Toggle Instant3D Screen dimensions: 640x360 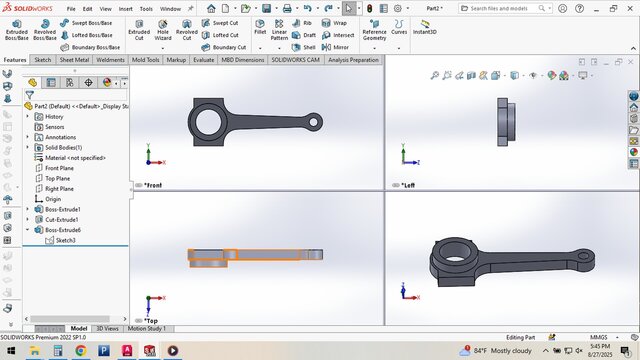point(424,27)
